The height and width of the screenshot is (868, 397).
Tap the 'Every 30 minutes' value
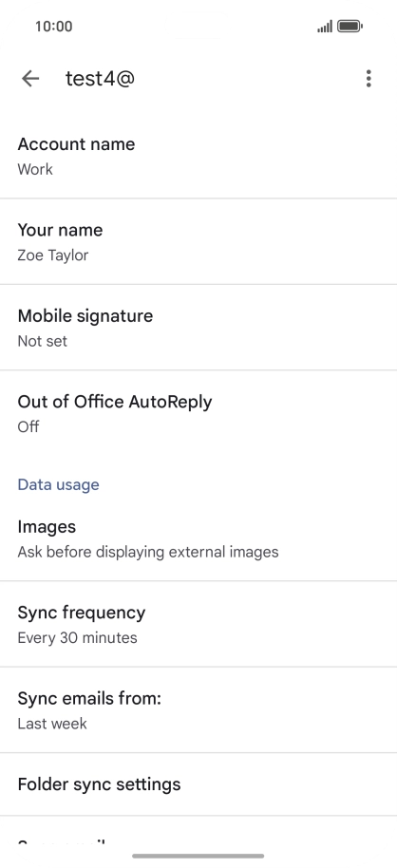pos(77,638)
